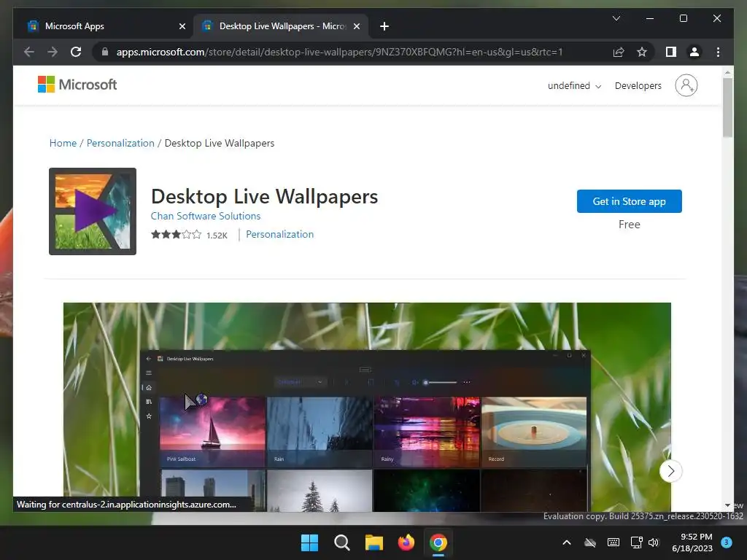
Task: Share this page via the share icon
Action: [619, 52]
